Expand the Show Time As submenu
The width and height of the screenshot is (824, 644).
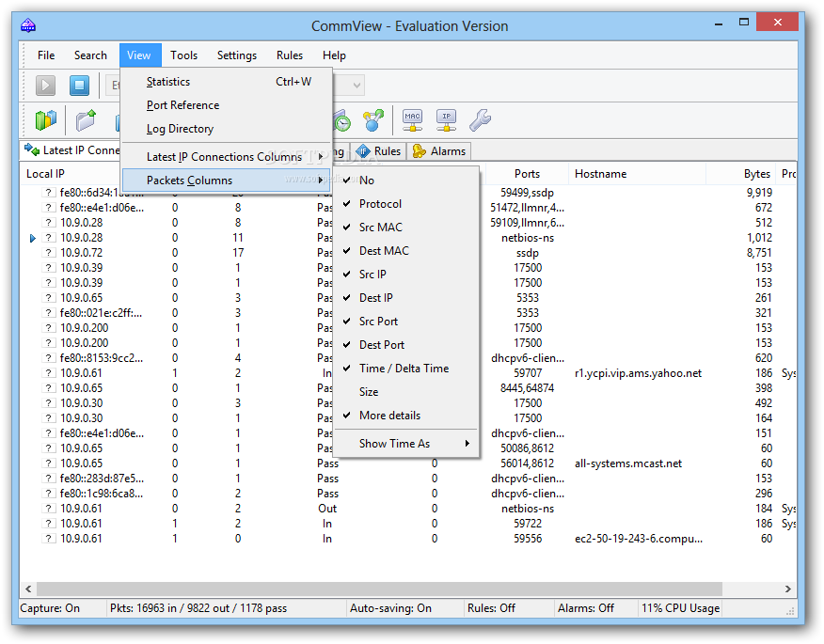pos(406,444)
